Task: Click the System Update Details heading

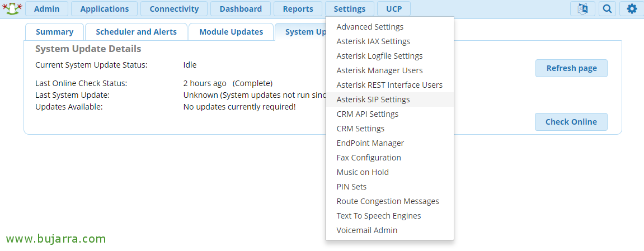Action: (88, 49)
